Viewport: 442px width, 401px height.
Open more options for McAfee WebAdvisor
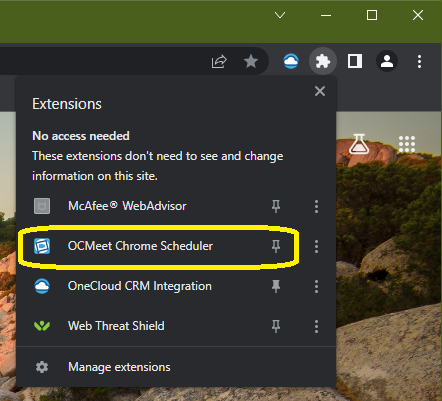316,206
